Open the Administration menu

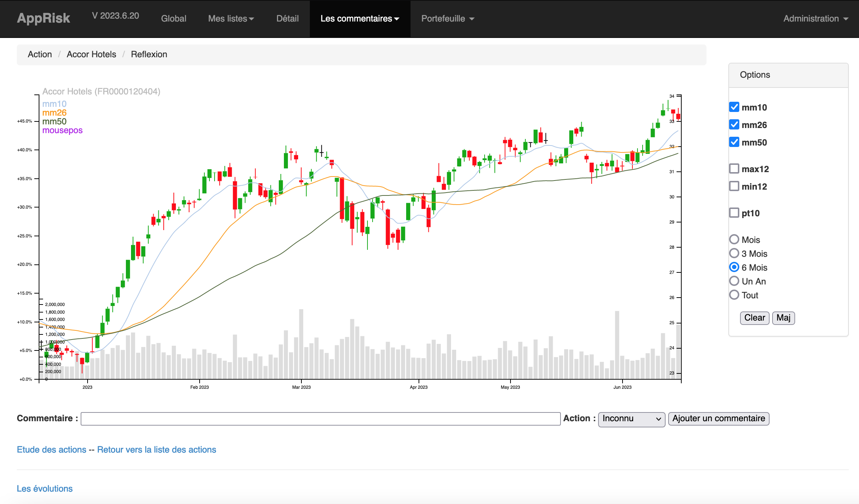[x=815, y=19]
